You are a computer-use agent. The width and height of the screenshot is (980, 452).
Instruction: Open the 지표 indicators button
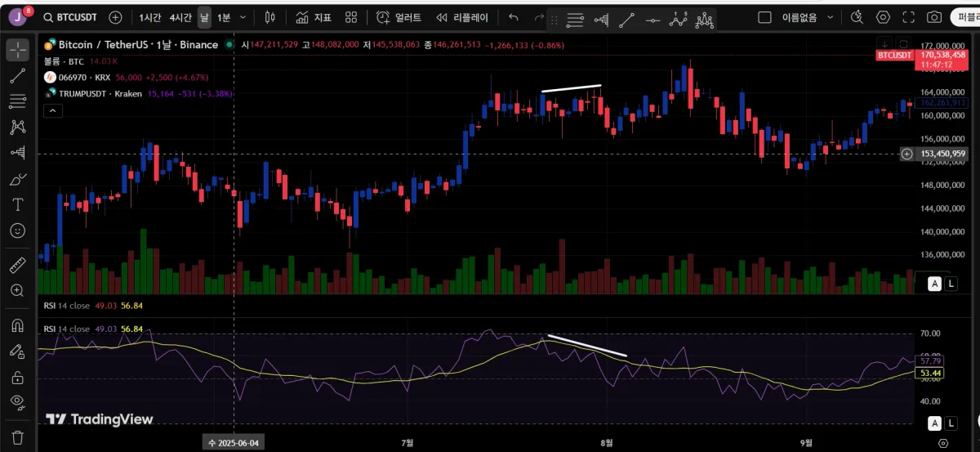(x=313, y=17)
